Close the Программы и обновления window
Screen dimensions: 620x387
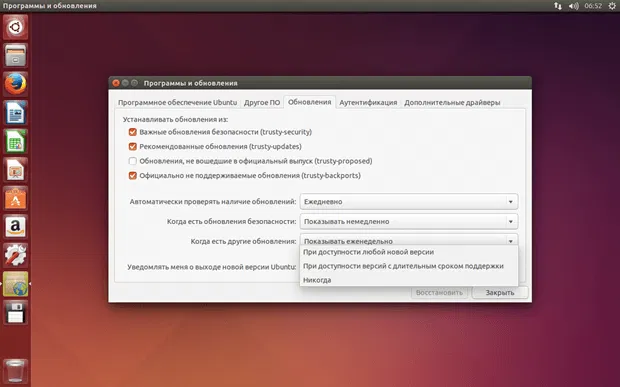click(x=116, y=83)
